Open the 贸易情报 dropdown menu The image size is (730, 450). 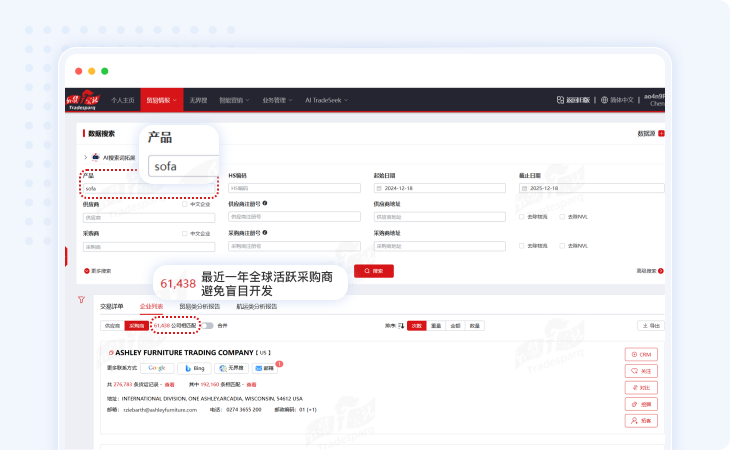point(161,100)
